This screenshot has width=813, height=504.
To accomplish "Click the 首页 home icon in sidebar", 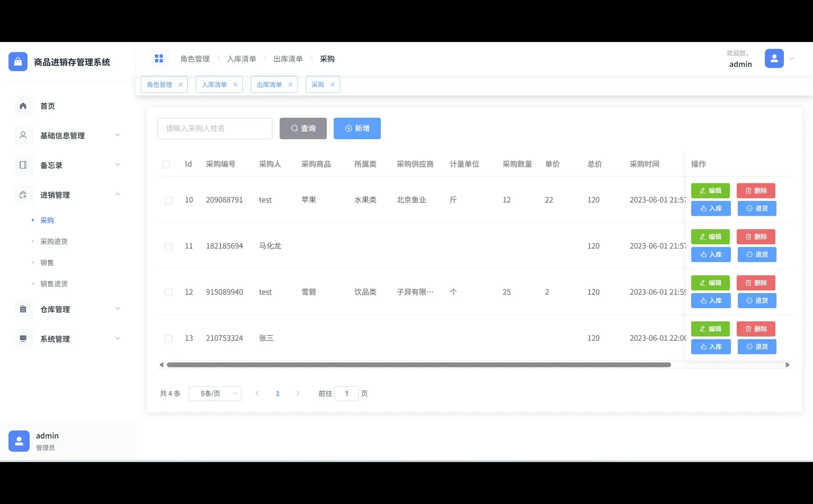I will [x=23, y=105].
